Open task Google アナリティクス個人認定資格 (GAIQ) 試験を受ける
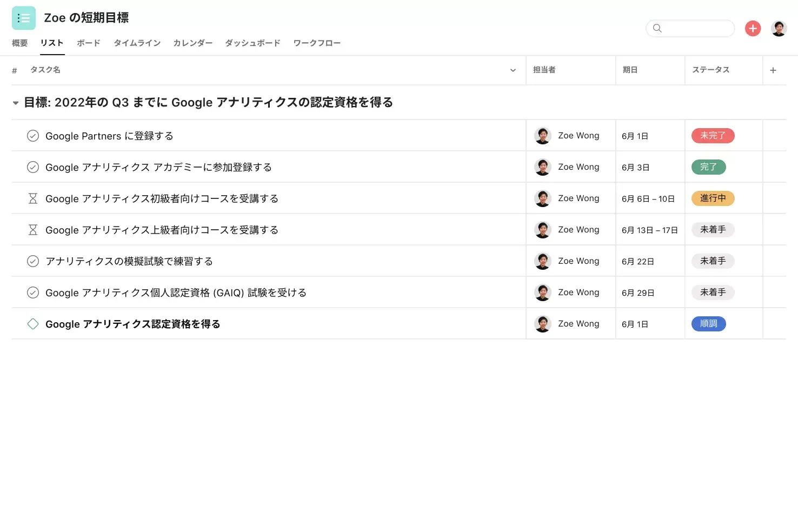Viewport: 798px width, 532px height. (176, 293)
